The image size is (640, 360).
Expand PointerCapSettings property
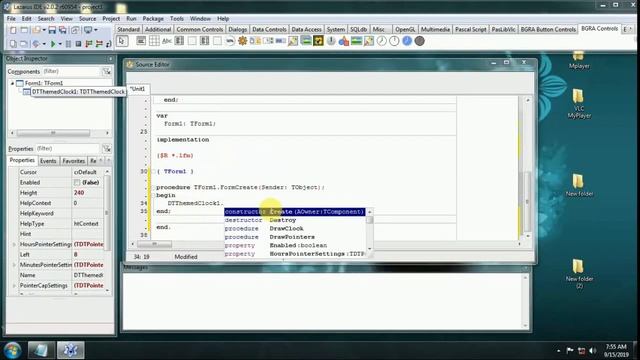pos(14,286)
